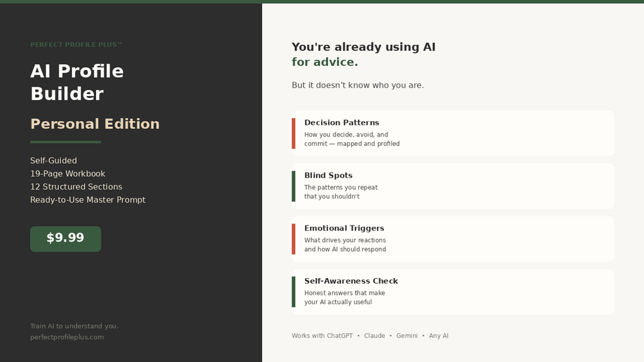
Task: Click the "Works with ChatGPT" footer text
Action: tap(322, 336)
